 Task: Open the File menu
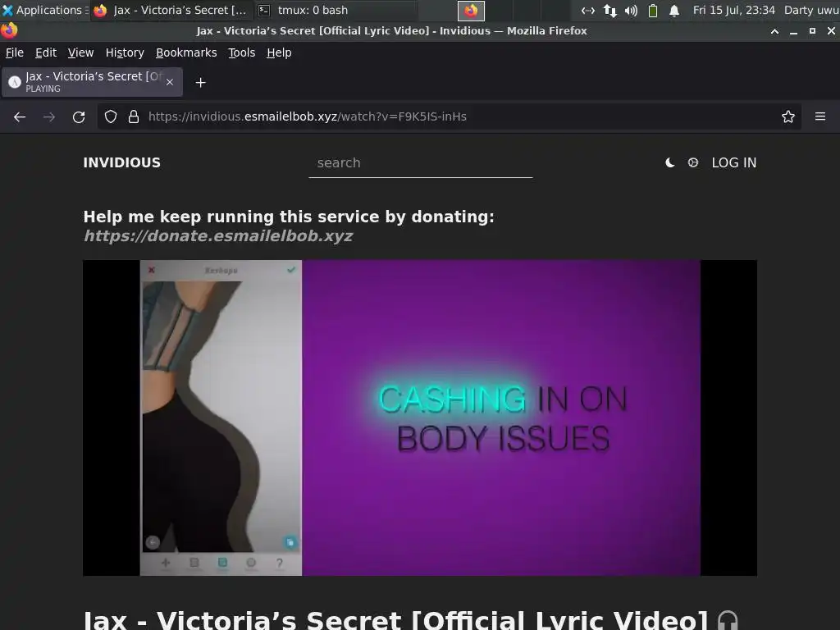[x=15, y=52]
